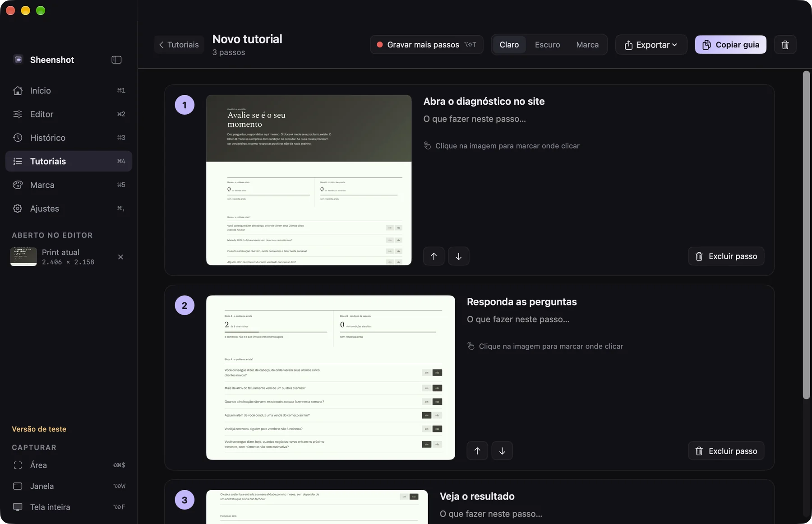Edit title Veja o resultado
This screenshot has height=524, width=812.
point(477,496)
